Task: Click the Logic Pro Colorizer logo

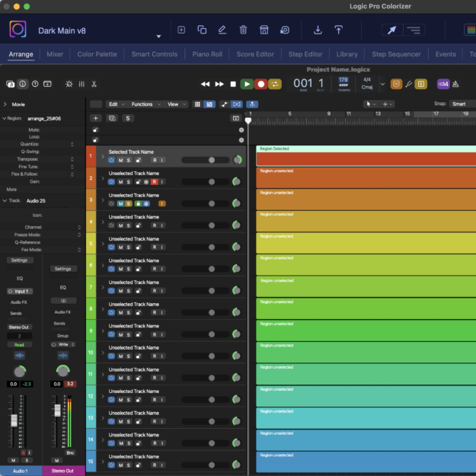Action: coord(18,29)
